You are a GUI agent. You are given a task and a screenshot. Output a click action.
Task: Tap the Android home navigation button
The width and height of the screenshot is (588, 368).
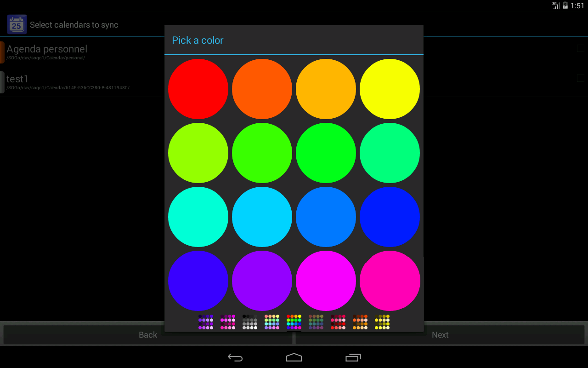tap(294, 357)
